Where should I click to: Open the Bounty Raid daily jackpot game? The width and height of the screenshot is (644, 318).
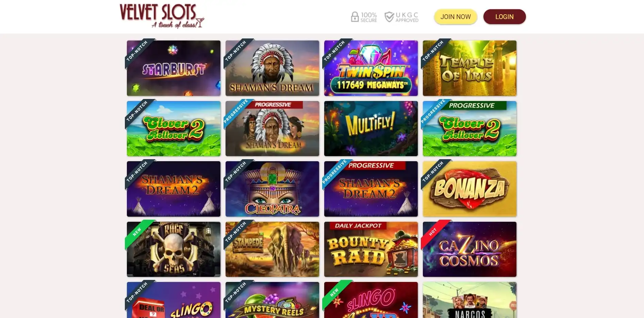click(x=371, y=249)
